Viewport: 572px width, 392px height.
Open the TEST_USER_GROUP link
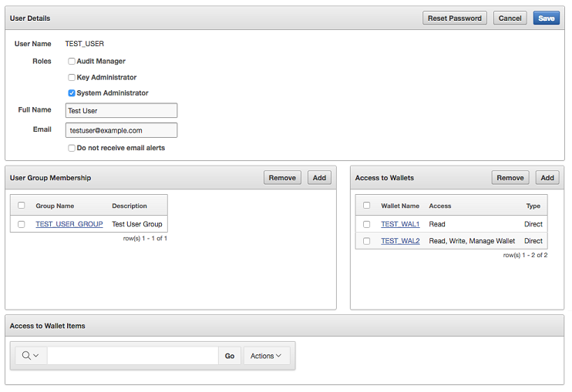pos(69,224)
